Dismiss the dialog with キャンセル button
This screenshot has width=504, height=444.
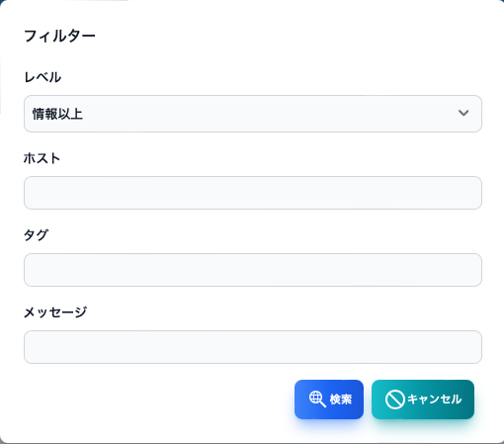423,400
